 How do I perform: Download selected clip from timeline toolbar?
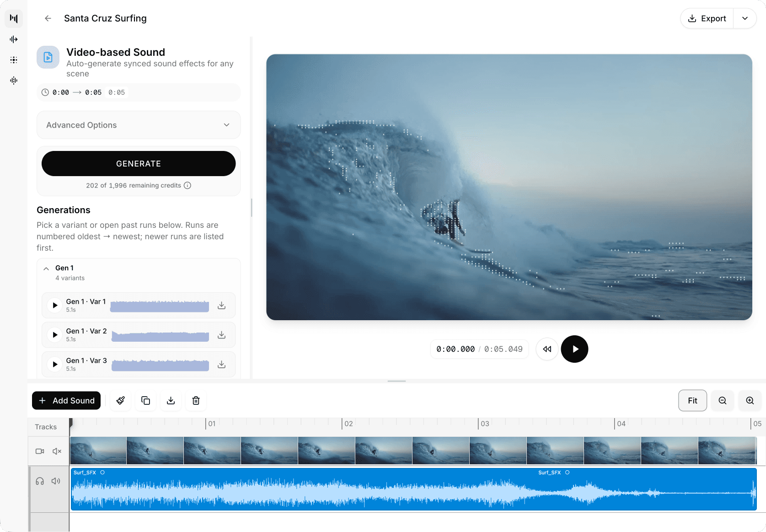[x=171, y=401]
